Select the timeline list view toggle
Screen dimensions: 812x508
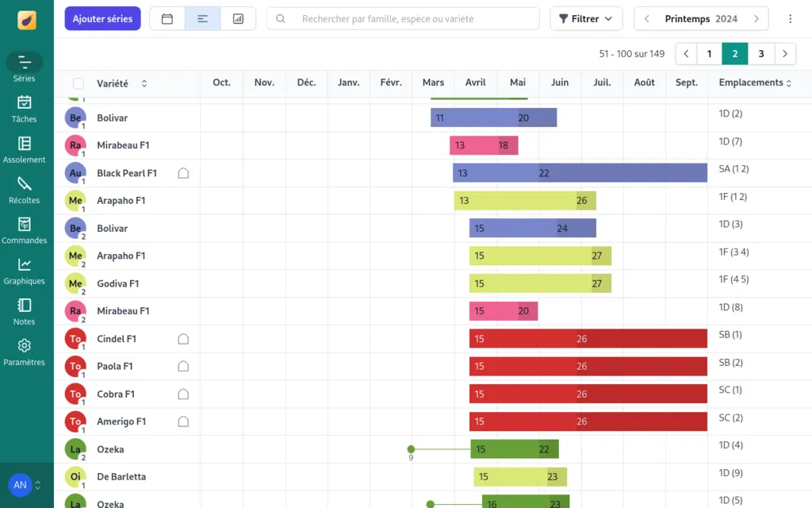click(202, 18)
